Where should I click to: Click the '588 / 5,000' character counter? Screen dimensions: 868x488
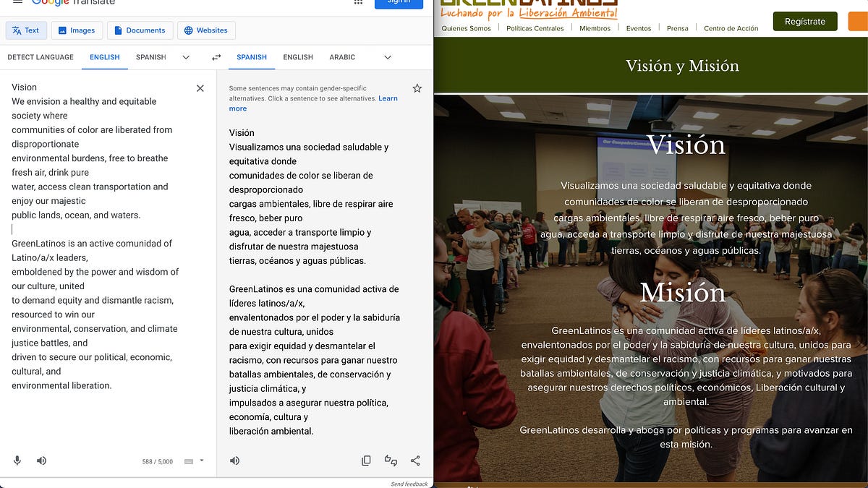[x=158, y=461]
